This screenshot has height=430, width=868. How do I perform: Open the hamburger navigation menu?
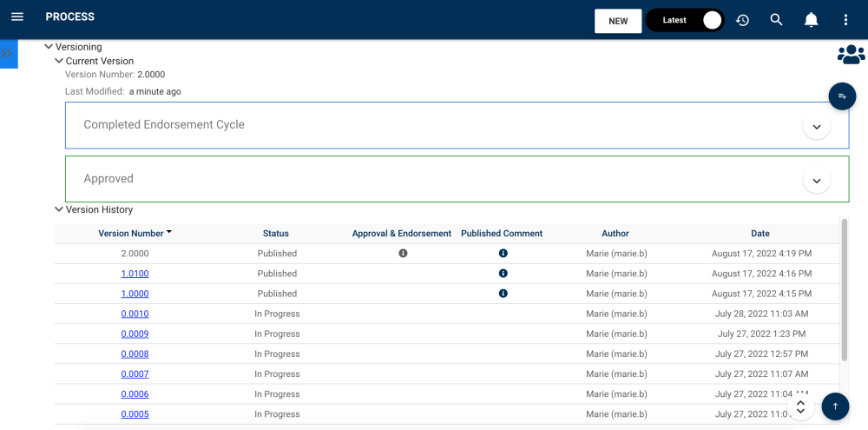pos(17,17)
